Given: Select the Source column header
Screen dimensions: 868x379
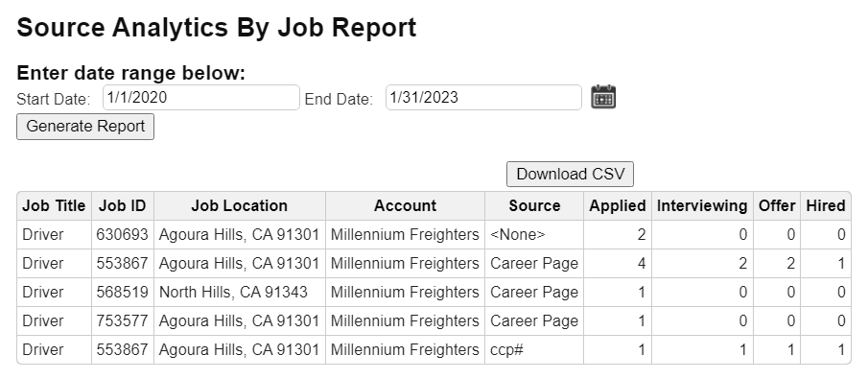Looking at the screenshot, I should tap(534, 206).
